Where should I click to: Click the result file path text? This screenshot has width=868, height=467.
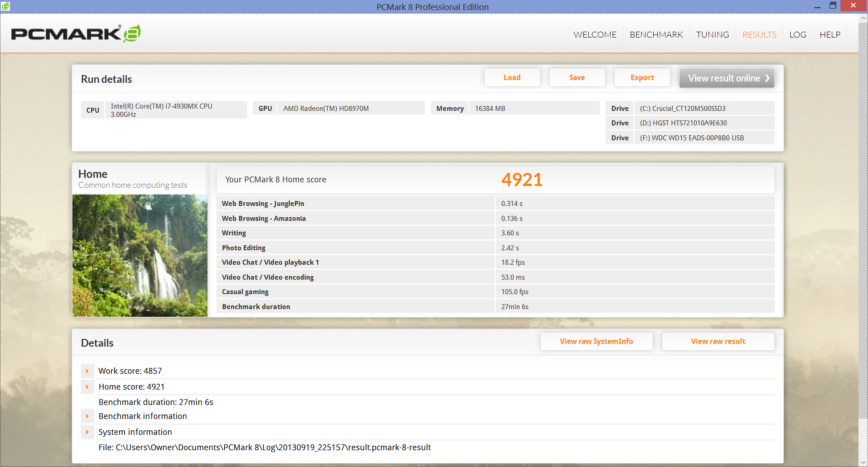pyautogui.click(x=264, y=448)
